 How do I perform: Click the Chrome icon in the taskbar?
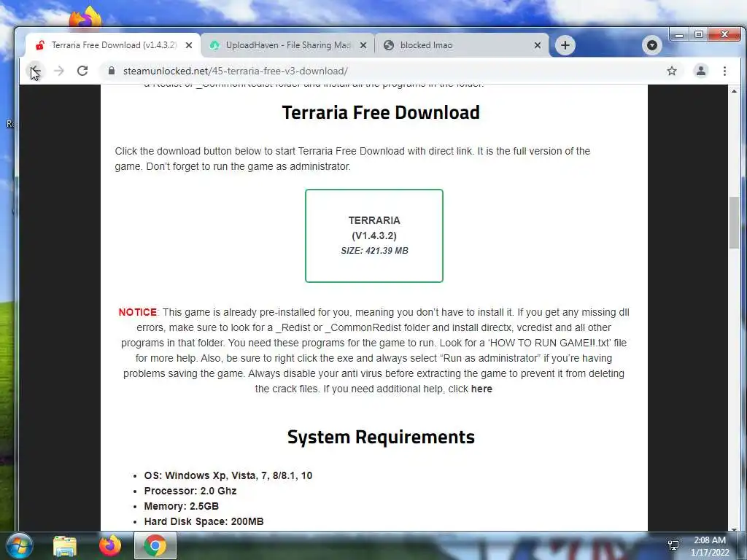click(x=155, y=545)
